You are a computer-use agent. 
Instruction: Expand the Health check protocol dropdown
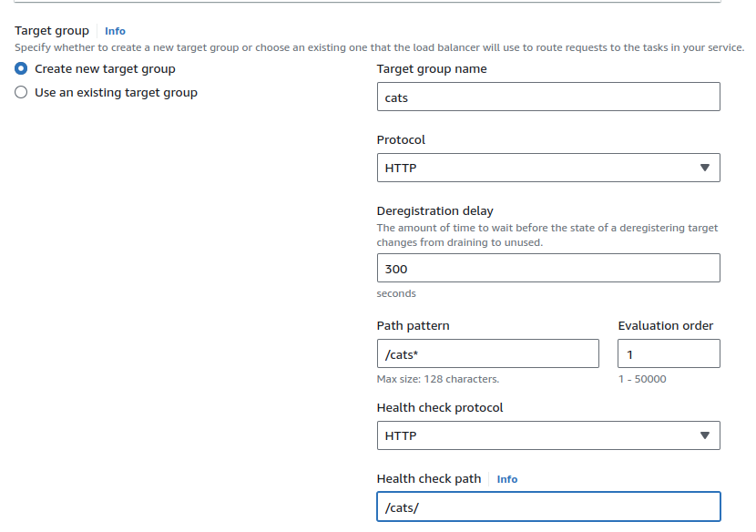547,435
